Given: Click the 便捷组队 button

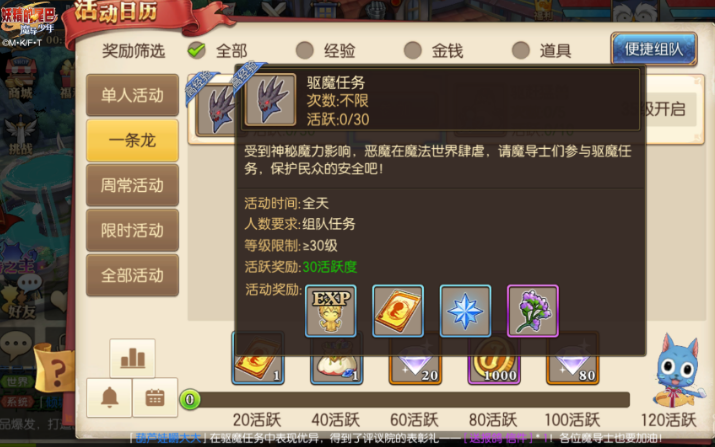Looking at the screenshot, I should point(654,49).
